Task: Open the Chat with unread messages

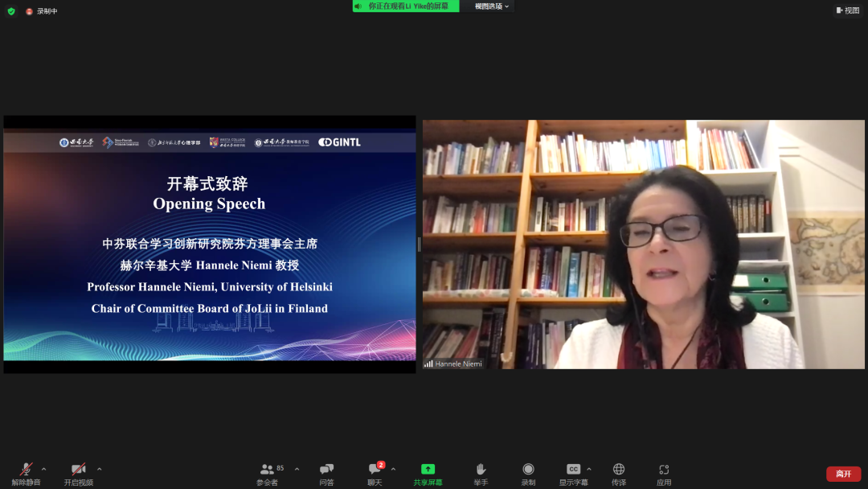Action: (375, 470)
